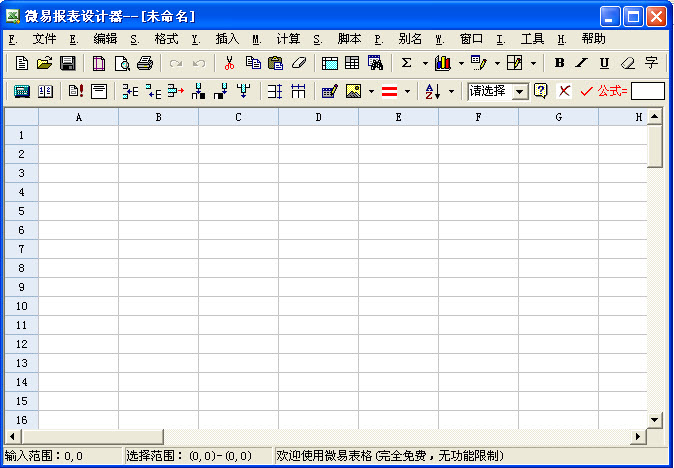Open the 编辑 menu
This screenshot has height=468, width=674.
pyautogui.click(x=105, y=39)
